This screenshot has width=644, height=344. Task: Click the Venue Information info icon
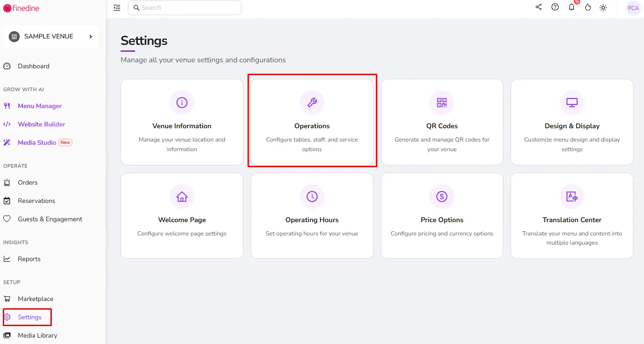(x=182, y=103)
